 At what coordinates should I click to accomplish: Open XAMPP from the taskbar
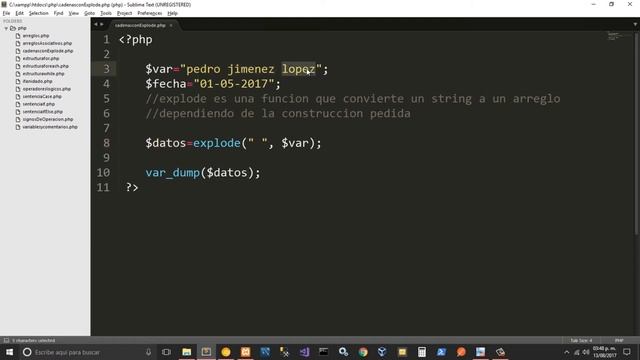[245, 352]
